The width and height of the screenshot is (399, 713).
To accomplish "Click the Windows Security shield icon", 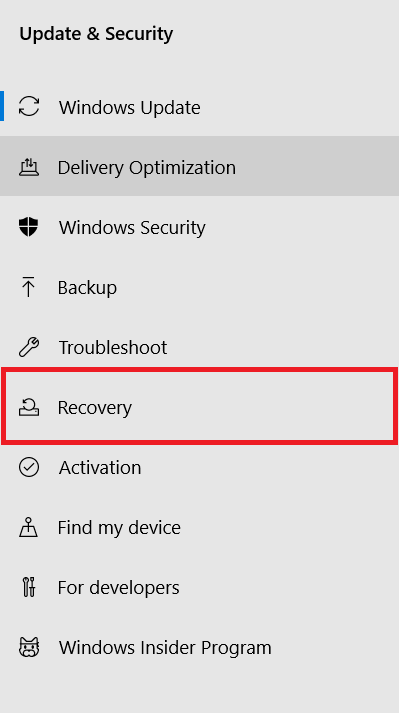I will click(x=29, y=227).
